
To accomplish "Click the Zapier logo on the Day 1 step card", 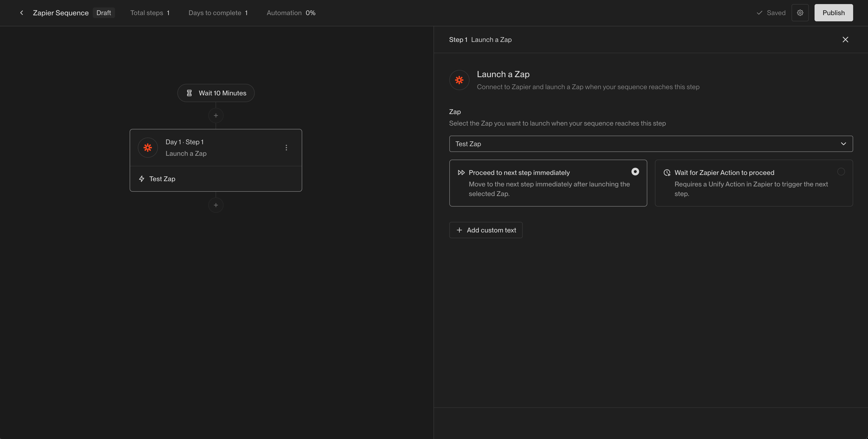I will (148, 147).
